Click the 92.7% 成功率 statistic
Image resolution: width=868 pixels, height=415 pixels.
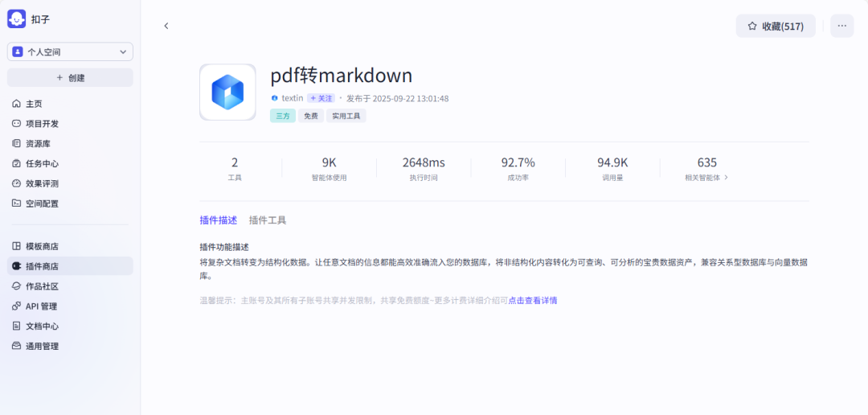518,168
